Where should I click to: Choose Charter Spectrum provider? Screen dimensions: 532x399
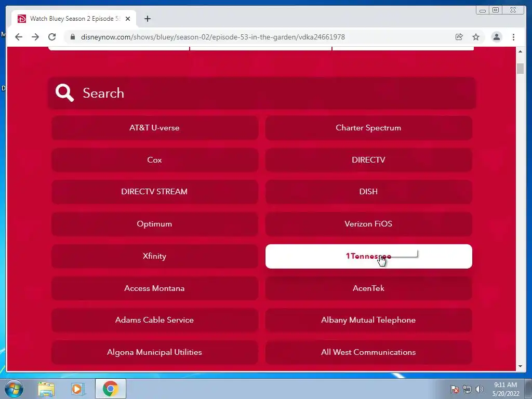click(368, 128)
